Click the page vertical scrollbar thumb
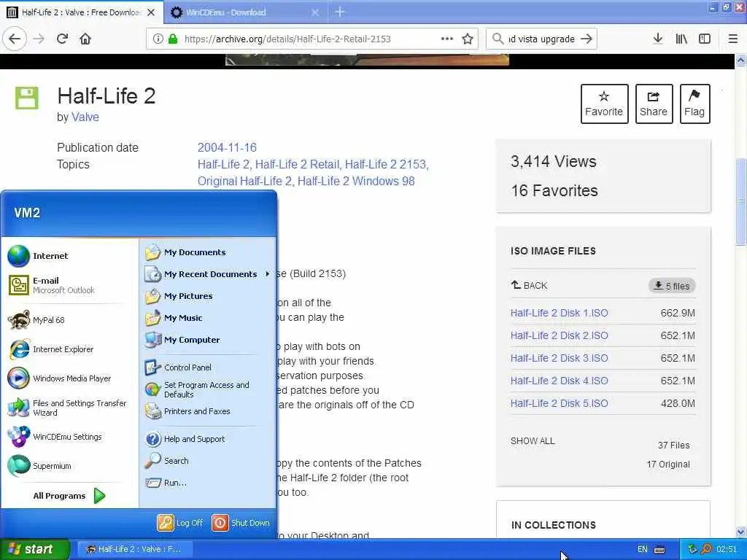This screenshot has width=747, height=560. coord(741,201)
